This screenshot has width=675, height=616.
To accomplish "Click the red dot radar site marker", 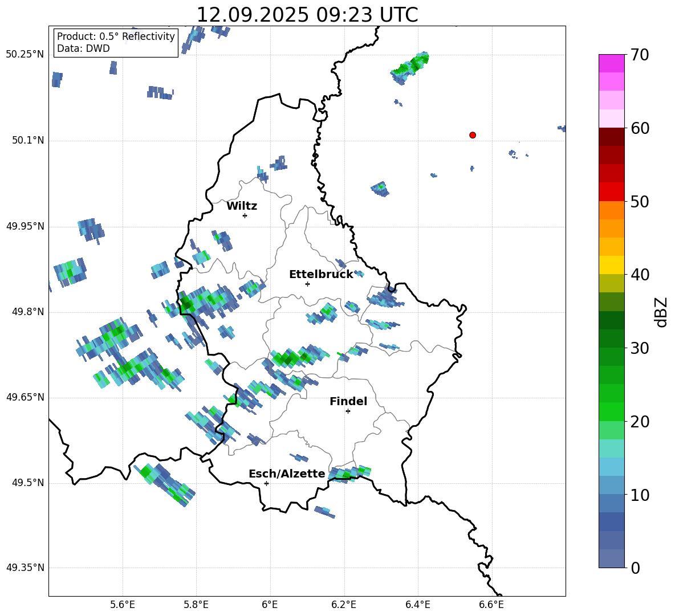I will (473, 135).
